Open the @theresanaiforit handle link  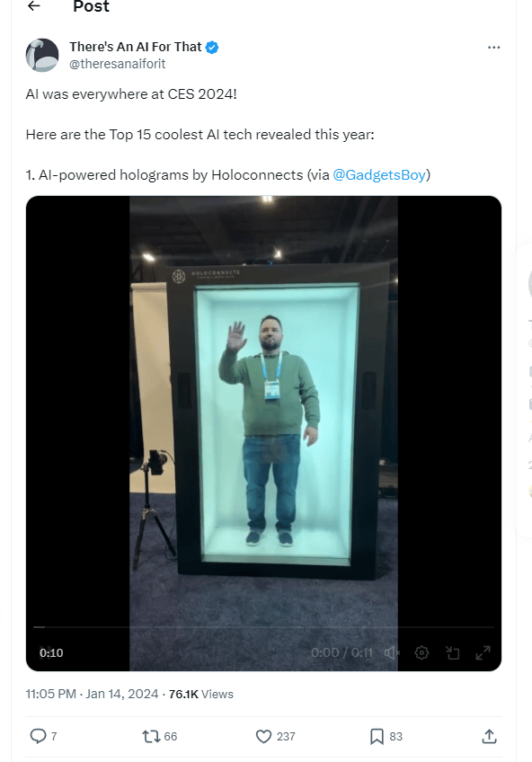point(117,64)
